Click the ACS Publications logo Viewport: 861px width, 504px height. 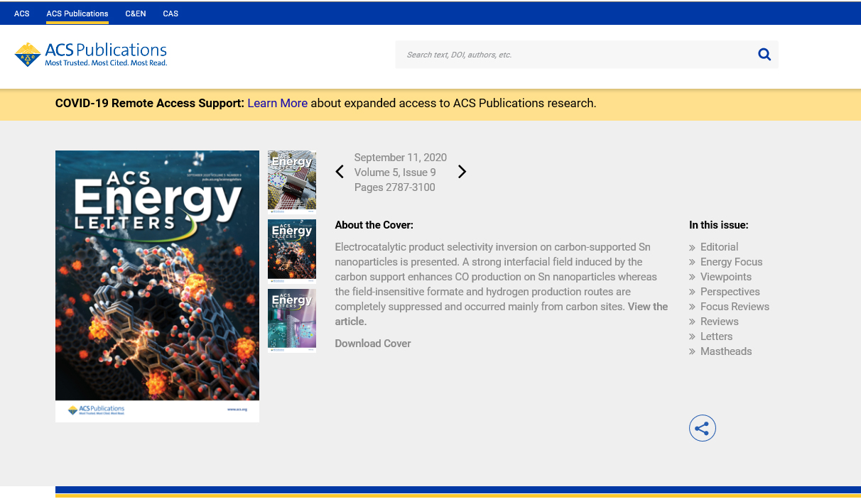click(90, 55)
